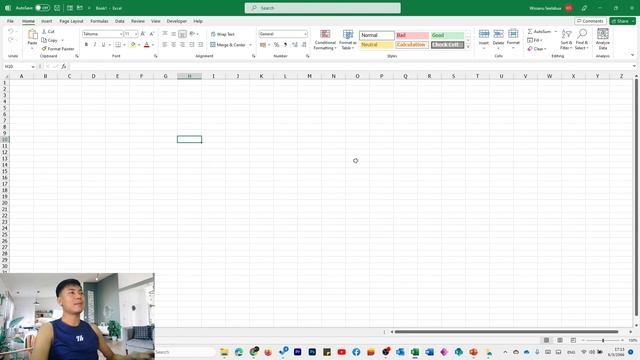640x360 pixels.
Task: Toggle Middle Align in Alignment group
Action: pyautogui.click(x=173, y=34)
